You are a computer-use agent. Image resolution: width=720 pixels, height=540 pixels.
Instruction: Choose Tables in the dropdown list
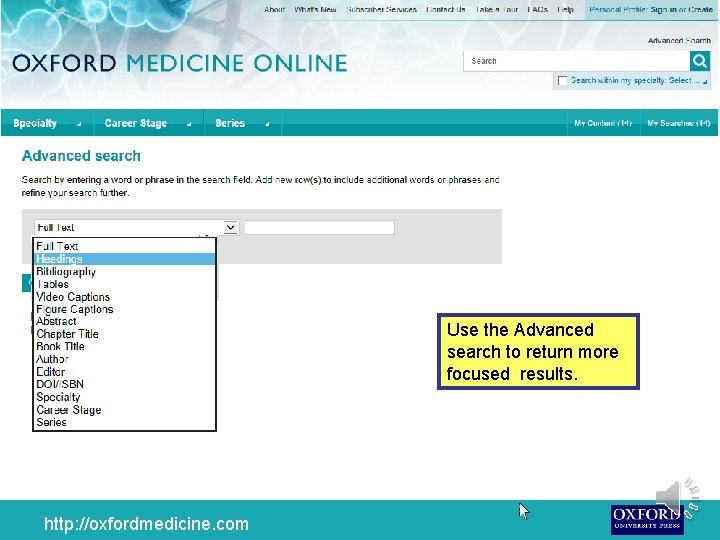124,284
